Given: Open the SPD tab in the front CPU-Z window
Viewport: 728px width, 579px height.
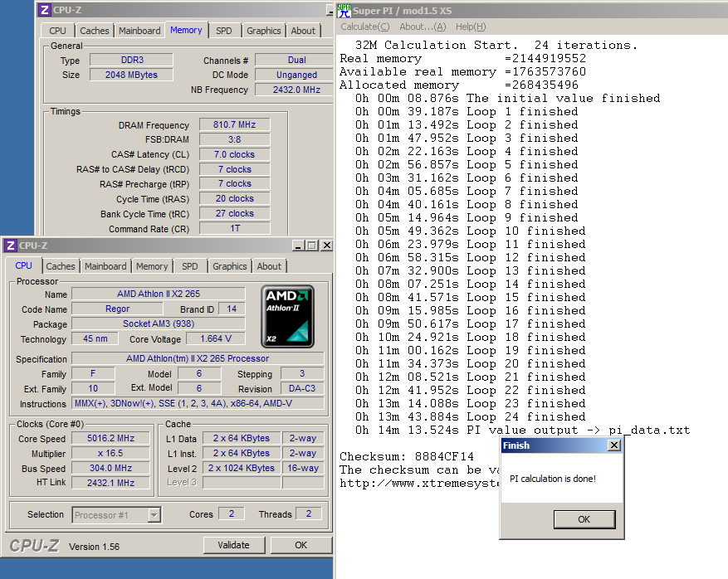Looking at the screenshot, I should 190,266.
